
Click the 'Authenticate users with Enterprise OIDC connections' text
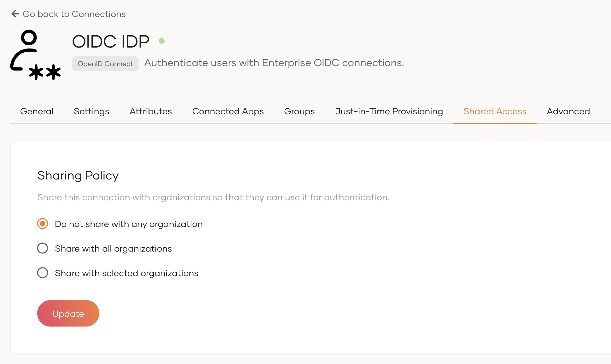pos(274,63)
